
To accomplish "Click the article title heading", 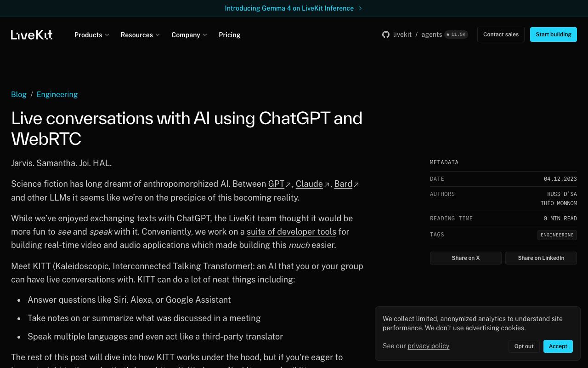I will pyautogui.click(x=187, y=128).
